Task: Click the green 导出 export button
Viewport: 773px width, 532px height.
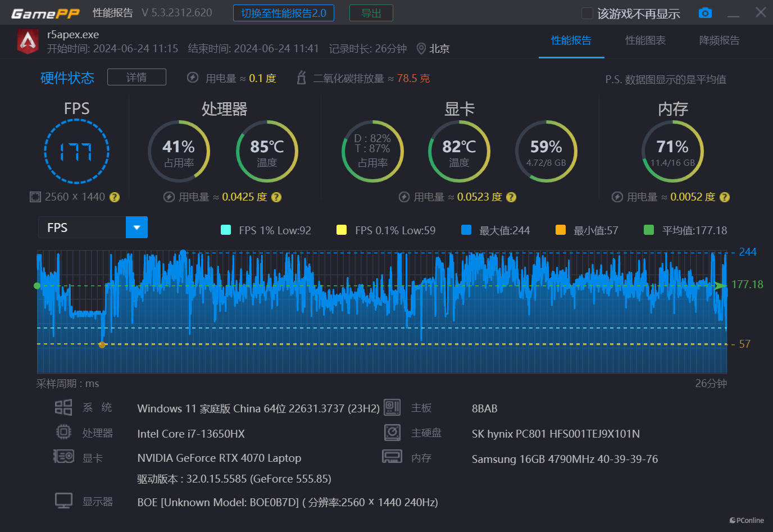Action: pyautogui.click(x=371, y=13)
